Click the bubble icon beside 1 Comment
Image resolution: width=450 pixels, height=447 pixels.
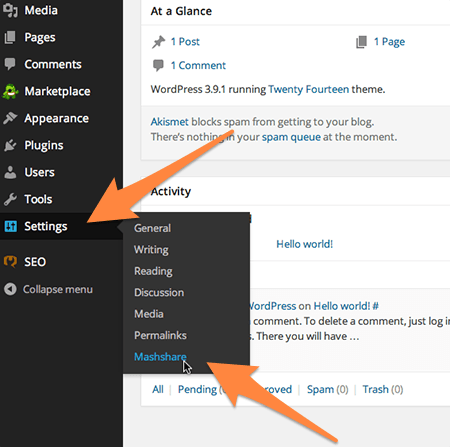pos(158,65)
